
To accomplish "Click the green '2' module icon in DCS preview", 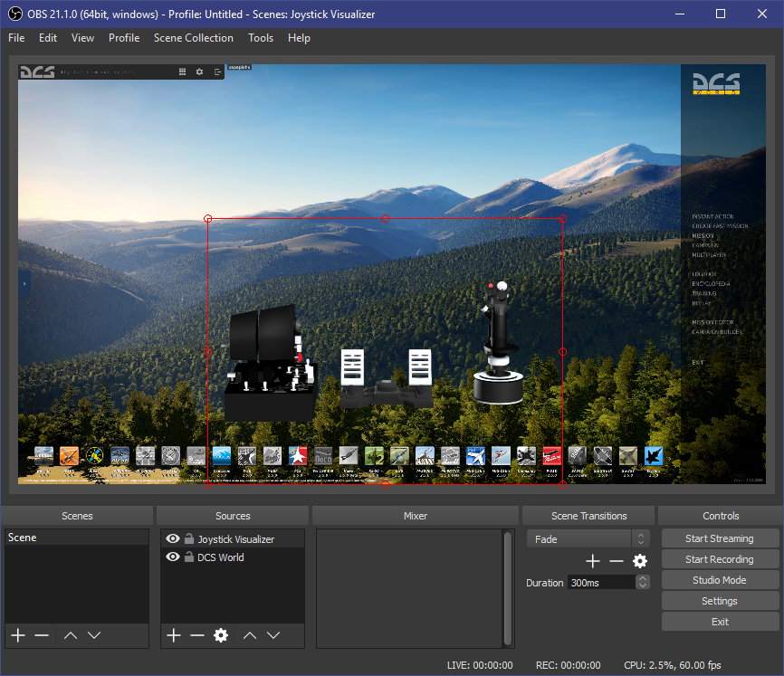I will coord(374,456).
